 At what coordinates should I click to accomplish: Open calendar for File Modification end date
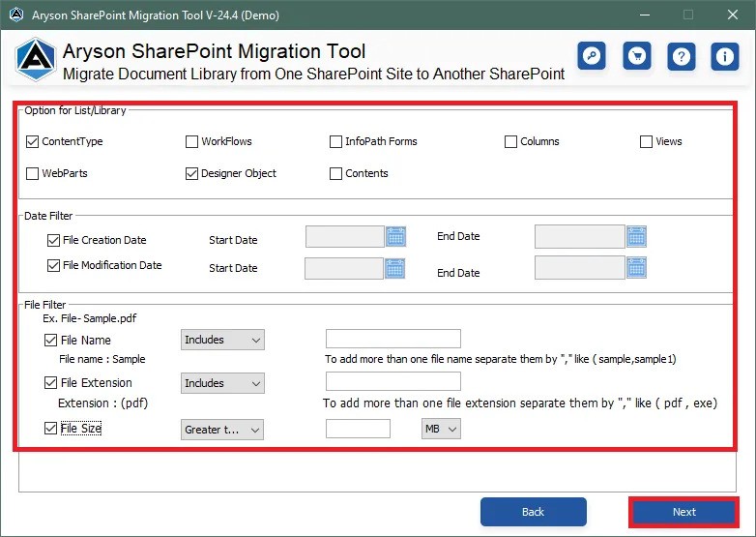pyautogui.click(x=636, y=269)
